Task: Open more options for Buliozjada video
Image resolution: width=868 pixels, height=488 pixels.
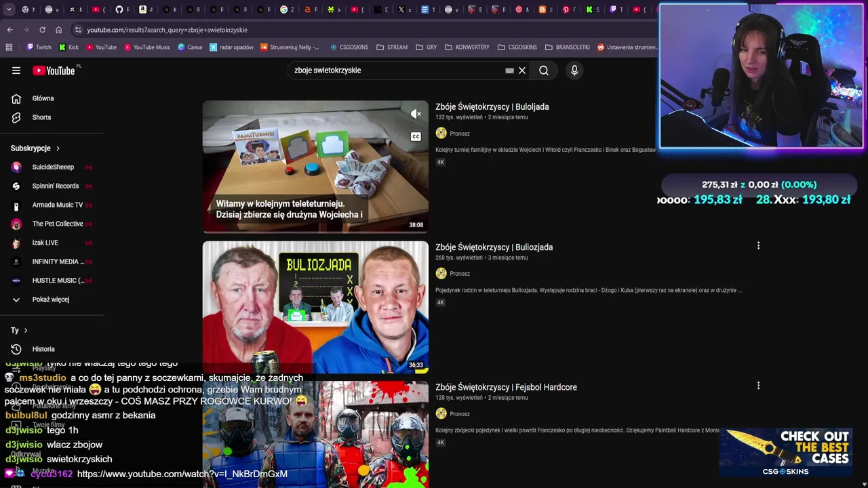Action: tap(758, 246)
